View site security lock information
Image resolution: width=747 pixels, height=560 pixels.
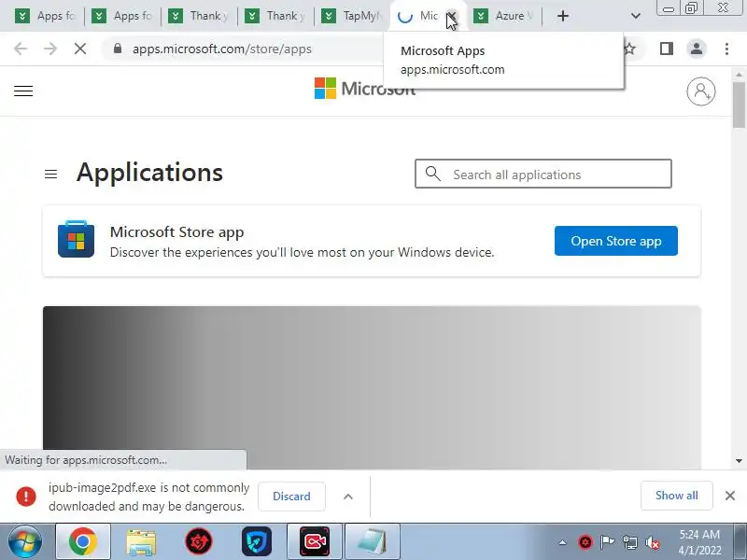click(x=118, y=49)
